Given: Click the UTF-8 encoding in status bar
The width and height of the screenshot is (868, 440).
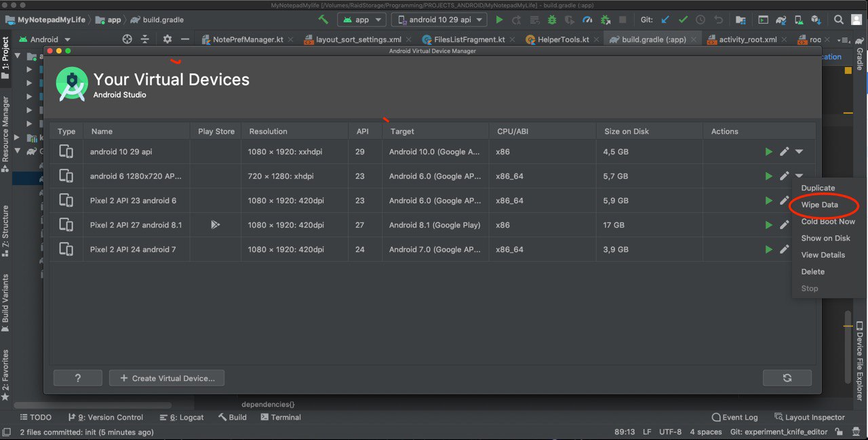Looking at the screenshot, I should coord(670,432).
